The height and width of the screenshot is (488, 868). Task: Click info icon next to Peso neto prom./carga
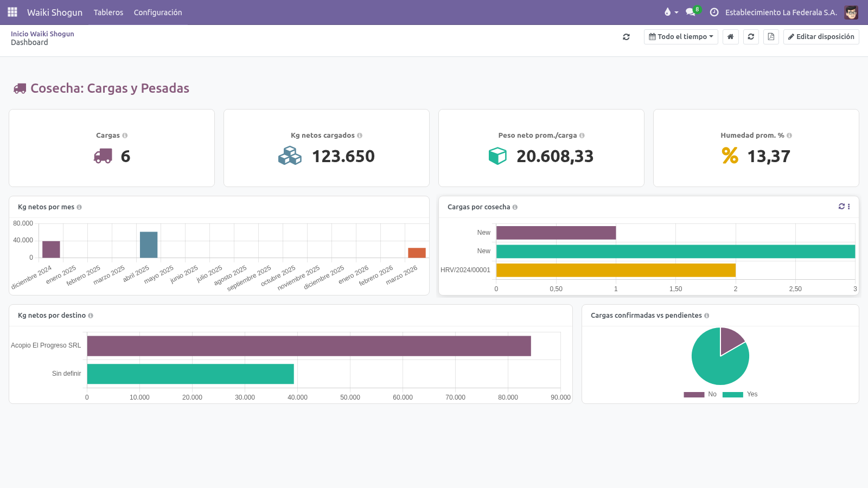click(x=582, y=136)
